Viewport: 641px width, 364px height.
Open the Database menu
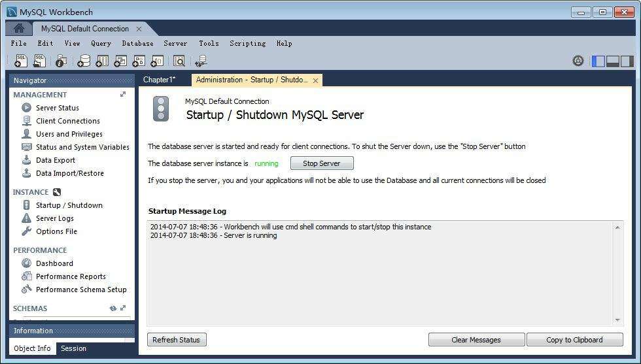pos(138,43)
